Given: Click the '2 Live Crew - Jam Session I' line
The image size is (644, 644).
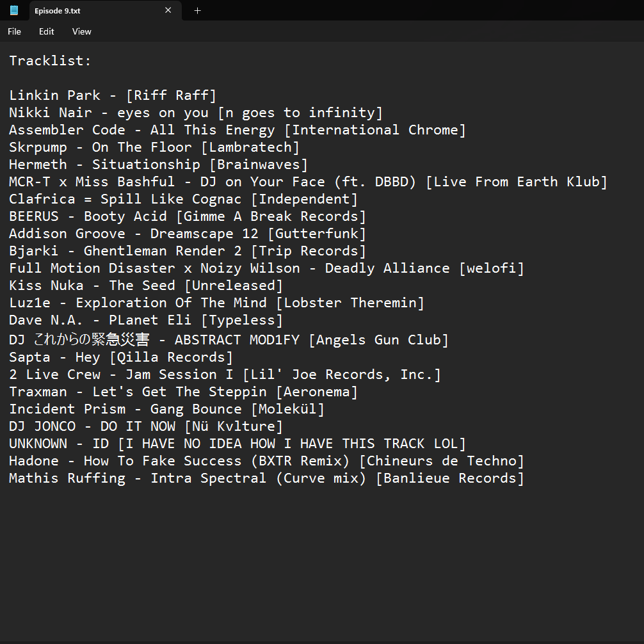Looking at the screenshot, I should [x=225, y=374].
